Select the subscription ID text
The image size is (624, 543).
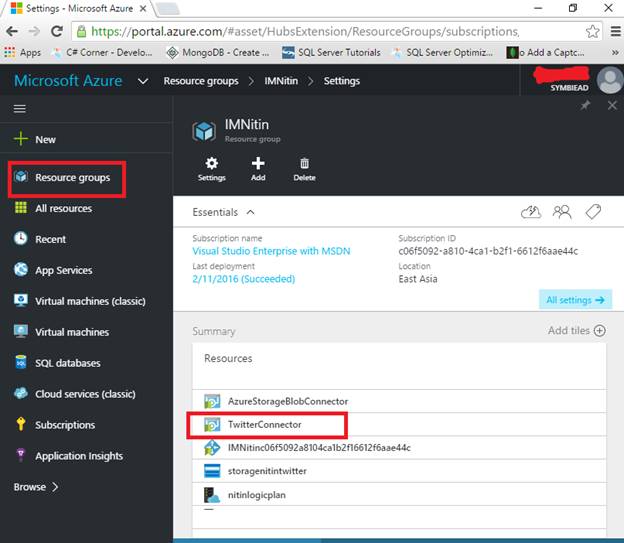pyautogui.click(x=488, y=251)
